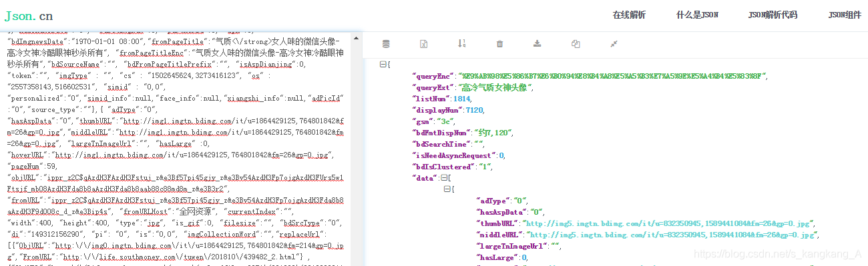This screenshot has height=266, width=868.
Task: Collapse the root JSON object
Action: point(383,65)
